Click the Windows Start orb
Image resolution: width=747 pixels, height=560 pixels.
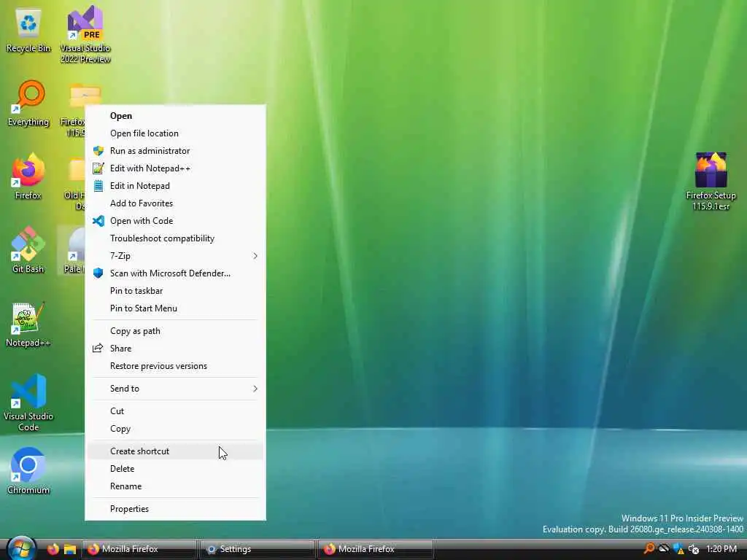tap(21, 548)
